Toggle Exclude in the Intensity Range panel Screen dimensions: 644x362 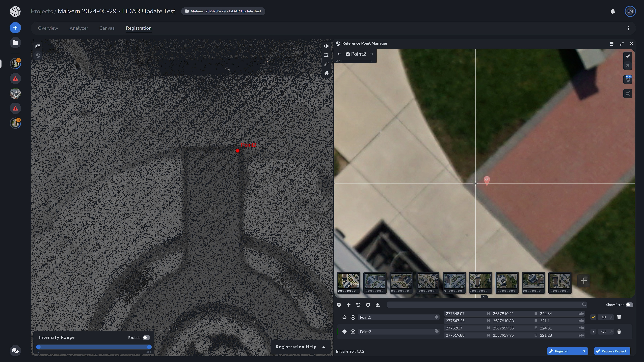tap(146, 338)
